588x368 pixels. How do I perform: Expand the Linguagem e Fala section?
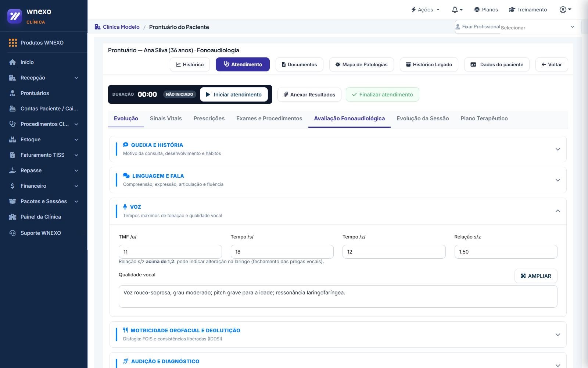click(557, 180)
